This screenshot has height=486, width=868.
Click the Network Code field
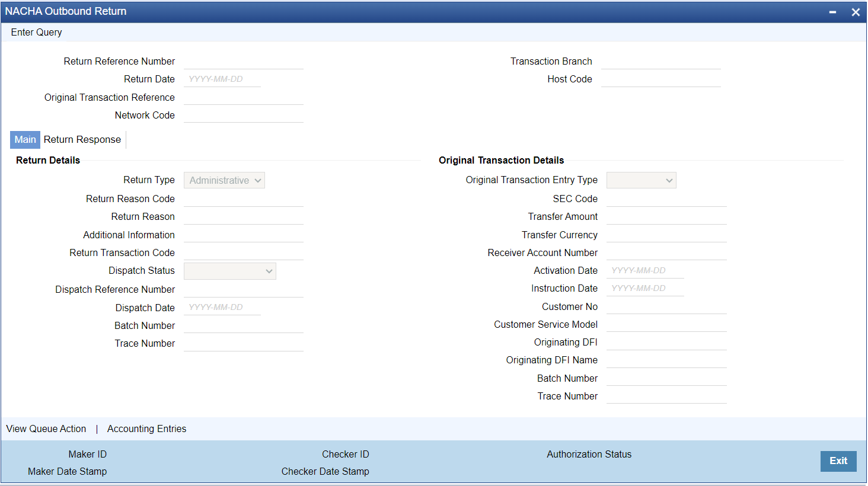pyautogui.click(x=244, y=115)
